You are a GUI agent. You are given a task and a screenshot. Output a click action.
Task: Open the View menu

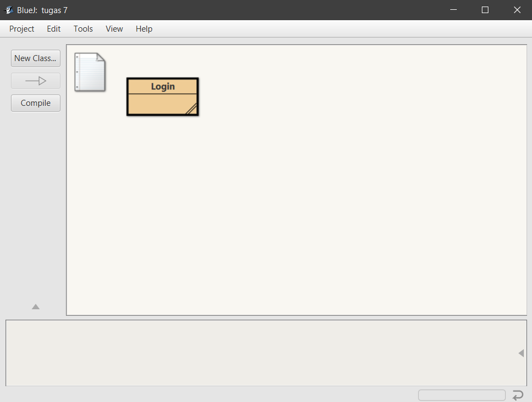point(114,29)
